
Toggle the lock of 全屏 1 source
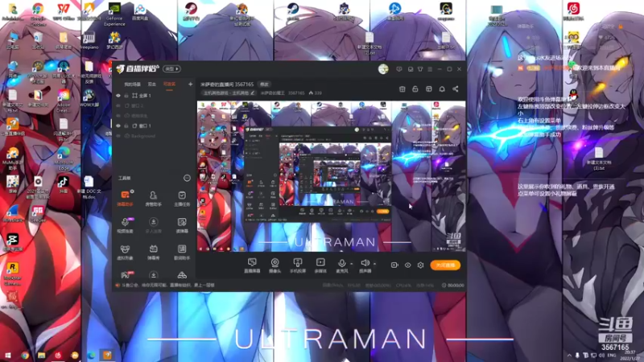126,96
